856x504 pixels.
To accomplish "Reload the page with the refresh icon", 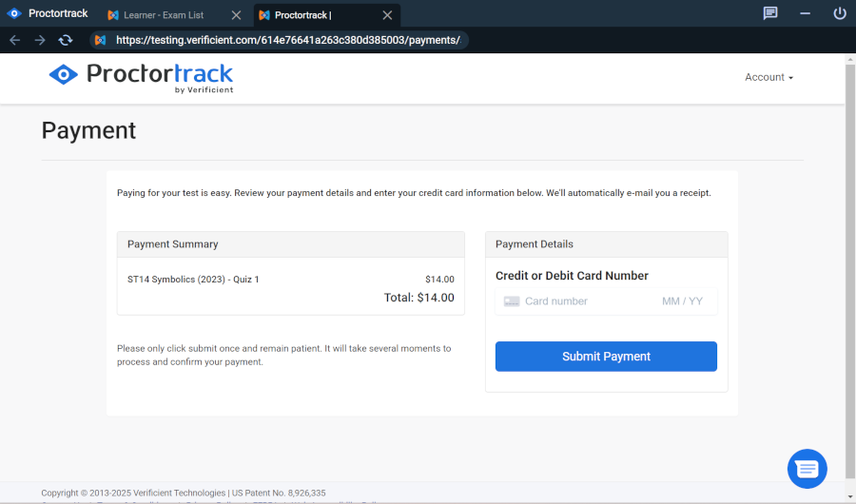I will click(66, 40).
